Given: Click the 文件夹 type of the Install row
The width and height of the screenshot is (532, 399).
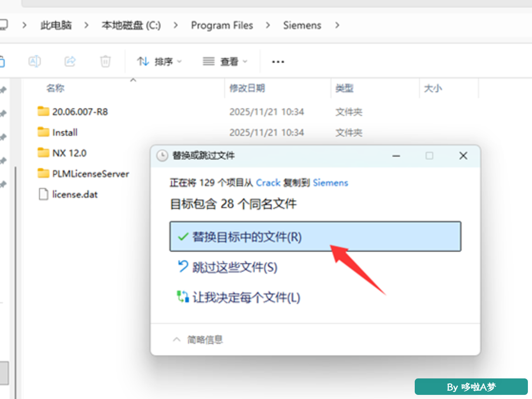Looking at the screenshot, I should (349, 132).
